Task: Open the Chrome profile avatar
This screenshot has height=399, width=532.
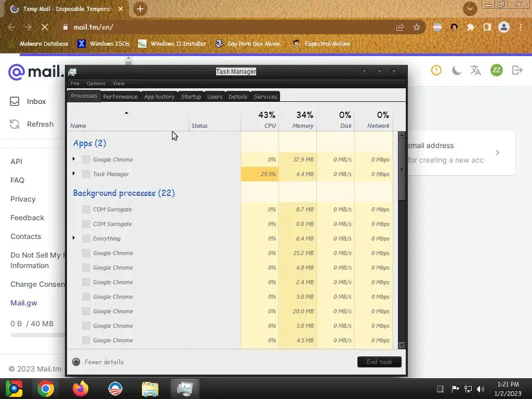Action: tap(504, 27)
